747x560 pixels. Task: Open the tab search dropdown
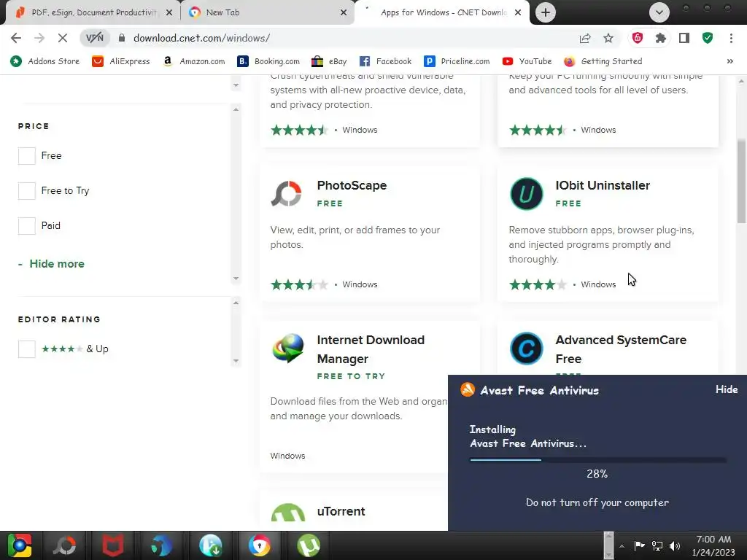[659, 12]
